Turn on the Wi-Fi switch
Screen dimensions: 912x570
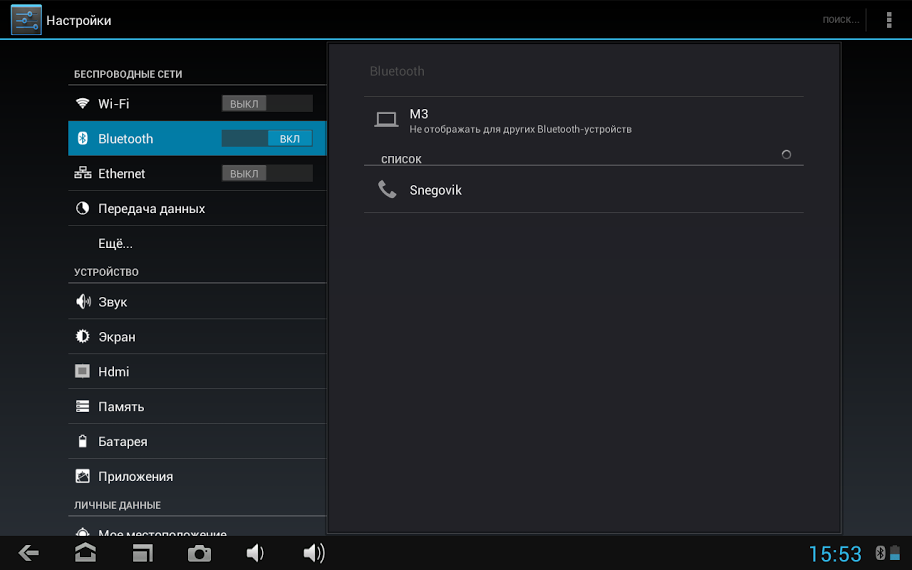point(267,104)
